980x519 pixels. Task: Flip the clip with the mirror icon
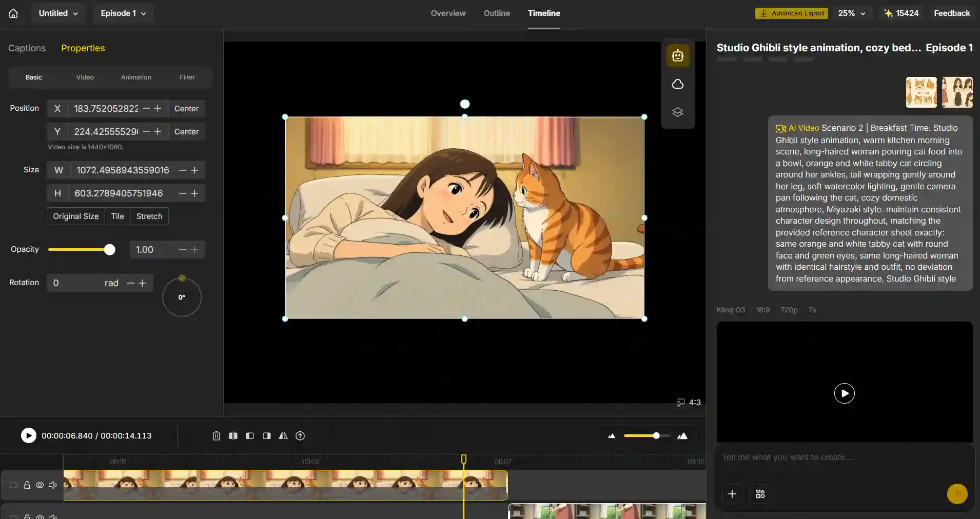283,436
